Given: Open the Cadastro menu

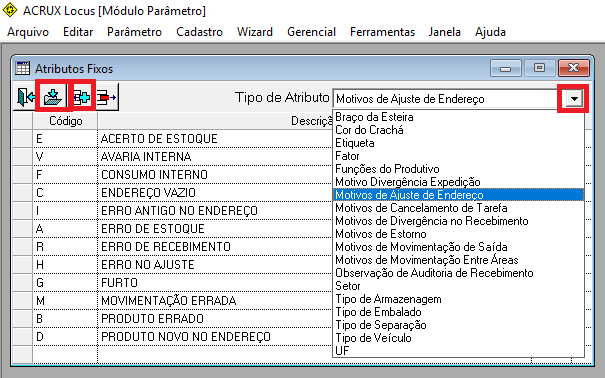Looking at the screenshot, I should [199, 32].
